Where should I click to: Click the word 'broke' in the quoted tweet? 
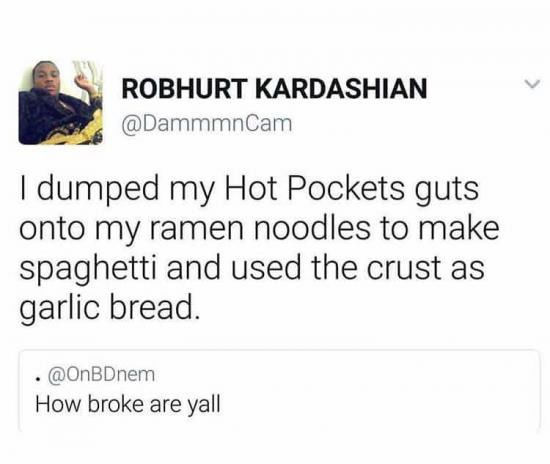pyautogui.click(x=116, y=404)
